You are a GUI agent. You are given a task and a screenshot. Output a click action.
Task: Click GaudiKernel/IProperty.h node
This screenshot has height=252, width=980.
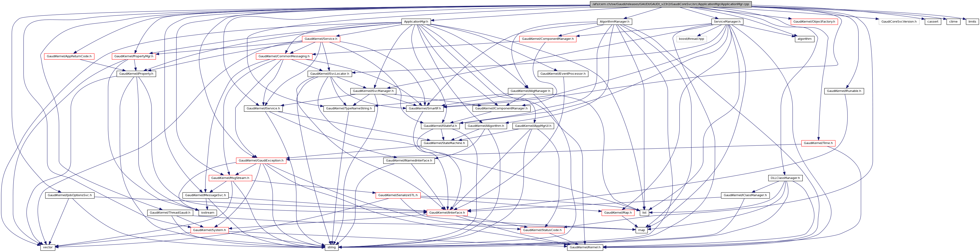(x=136, y=74)
